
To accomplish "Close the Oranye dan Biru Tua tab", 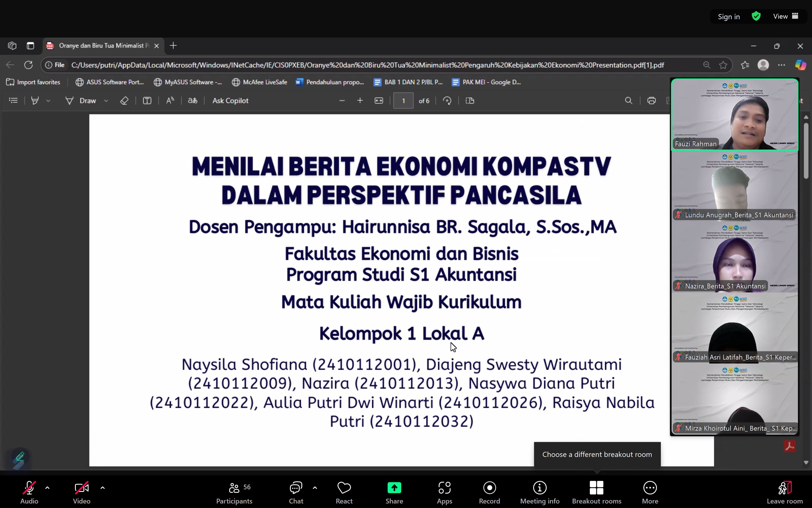I will [x=156, y=46].
